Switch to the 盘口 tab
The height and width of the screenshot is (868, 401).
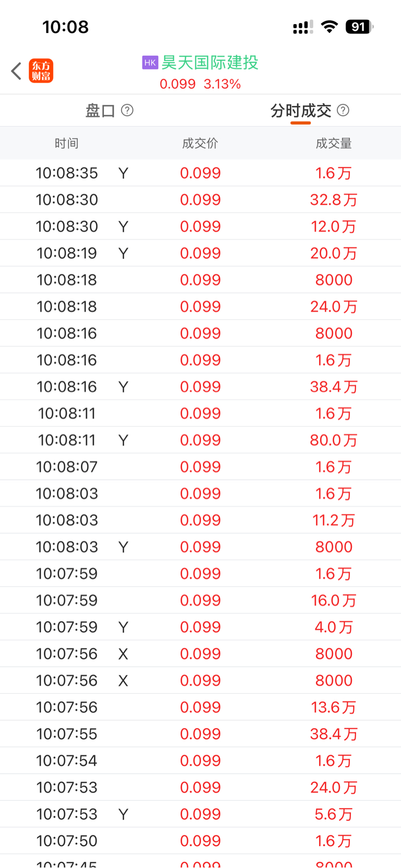(100, 111)
